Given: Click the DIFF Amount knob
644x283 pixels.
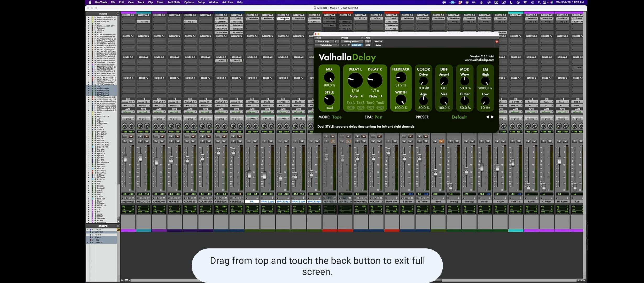Looking at the screenshot, I should tap(444, 81).
